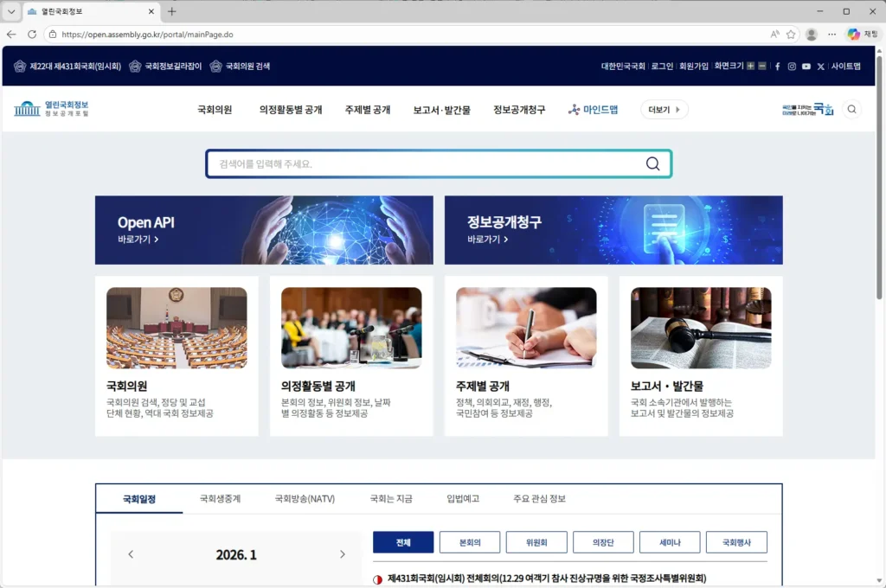
Task: Enable the 위원회 schedule filter
Action: [536, 542]
